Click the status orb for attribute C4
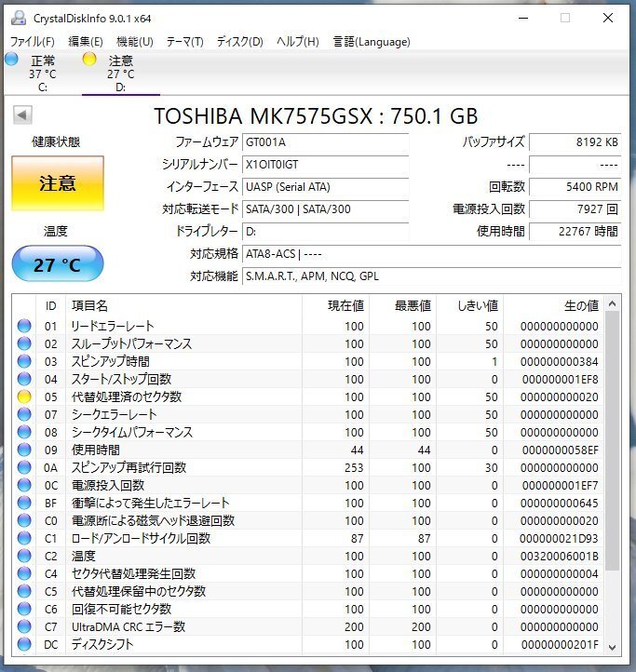Image resolution: width=636 pixels, height=672 pixels. coord(24,573)
